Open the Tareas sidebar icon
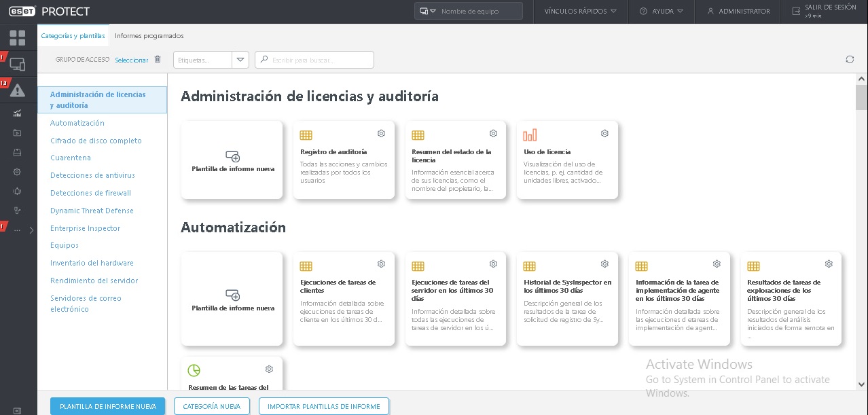This screenshot has height=415, width=868. [18, 132]
